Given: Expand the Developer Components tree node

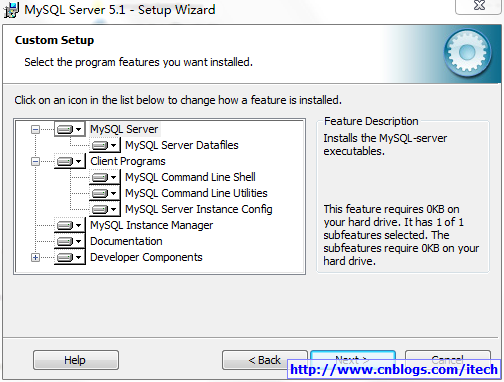Looking at the screenshot, I should click(x=35, y=257).
